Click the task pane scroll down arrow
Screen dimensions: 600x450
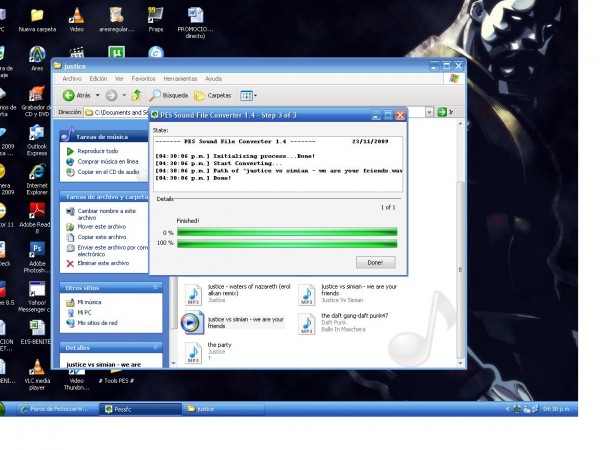pos(173,363)
